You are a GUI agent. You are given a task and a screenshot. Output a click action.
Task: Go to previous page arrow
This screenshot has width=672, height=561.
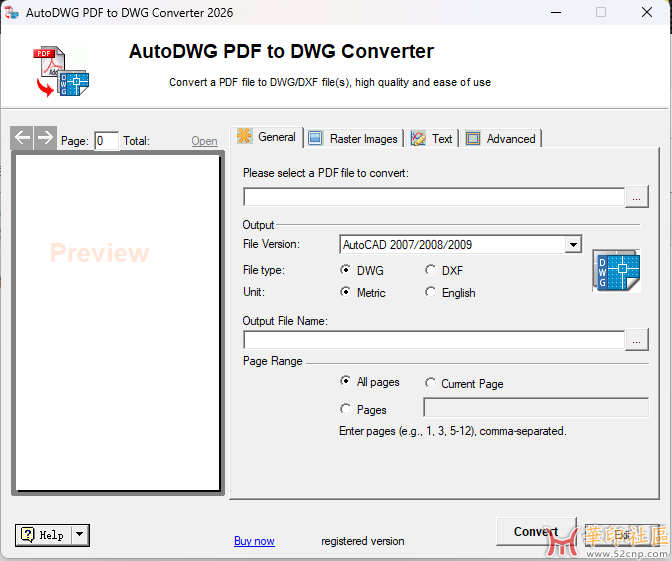(22, 138)
